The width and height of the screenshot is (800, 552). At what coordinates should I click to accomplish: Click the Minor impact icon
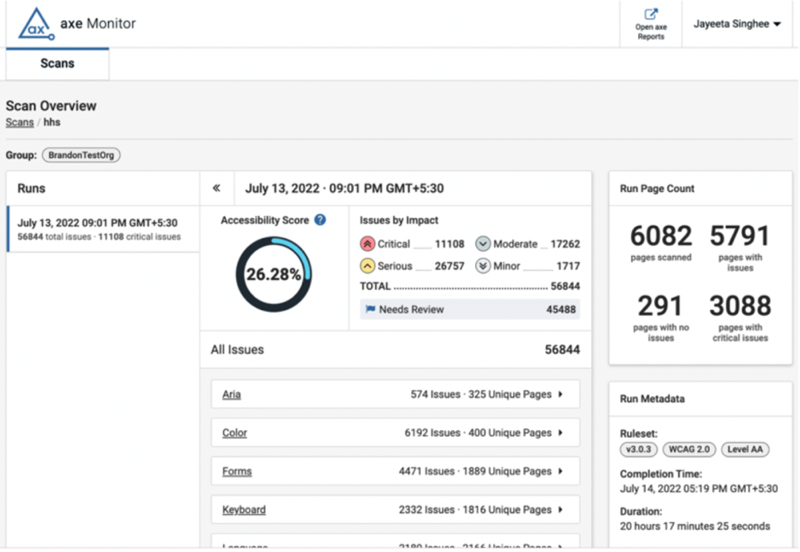click(x=483, y=266)
